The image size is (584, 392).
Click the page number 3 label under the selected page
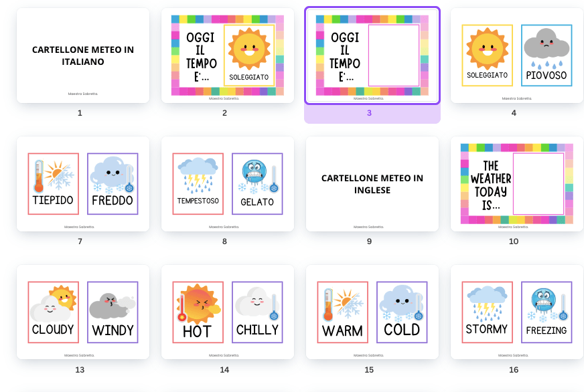pos(369,113)
